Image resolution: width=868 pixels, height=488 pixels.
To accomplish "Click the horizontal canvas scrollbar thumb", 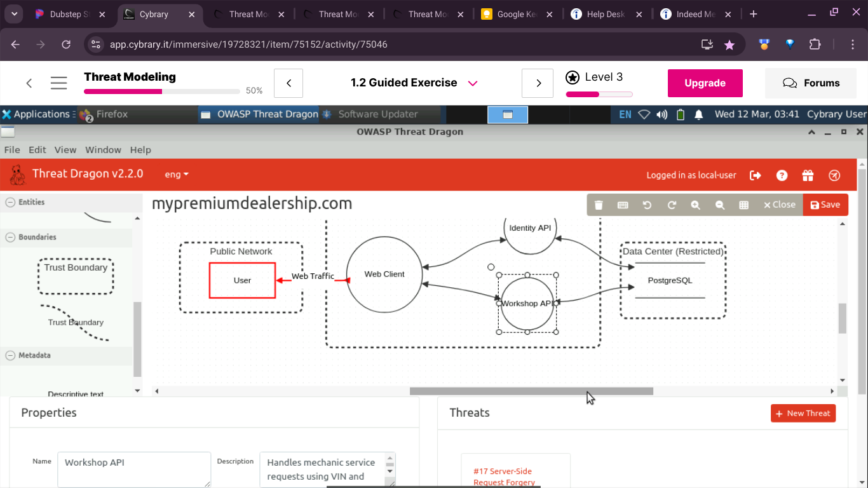I will coord(531,391).
